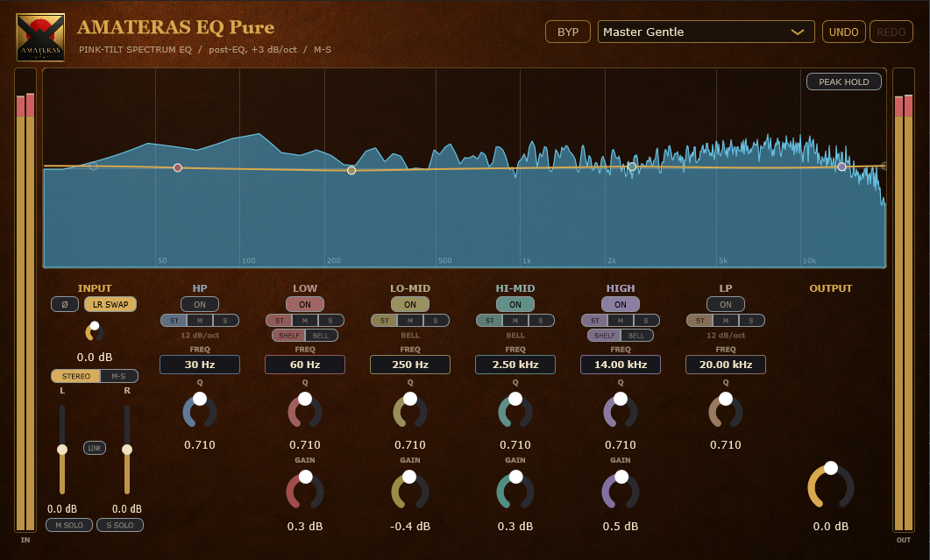Open the Master Gentle preset dropdown

706,32
